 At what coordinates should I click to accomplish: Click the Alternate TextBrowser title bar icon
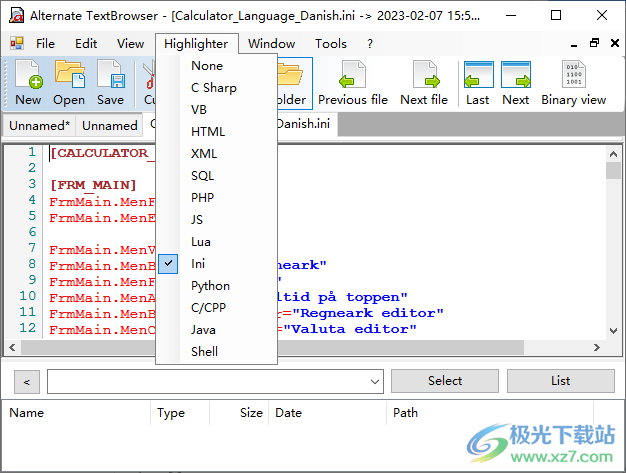click(x=16, y=16)
